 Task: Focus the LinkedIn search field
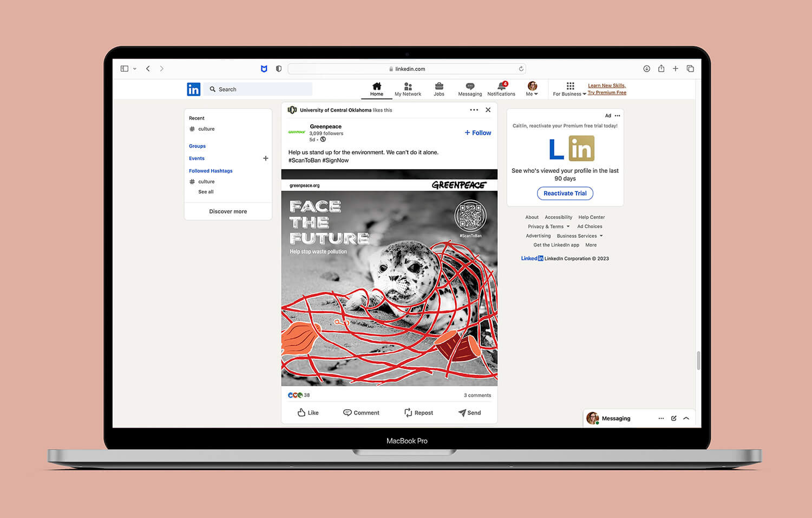[258, 89]
